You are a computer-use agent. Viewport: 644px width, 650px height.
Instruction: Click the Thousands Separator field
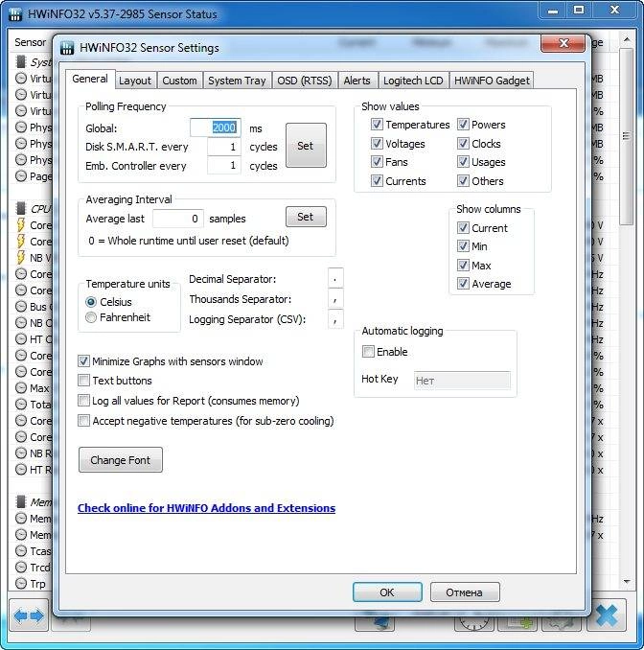(335, 298)
